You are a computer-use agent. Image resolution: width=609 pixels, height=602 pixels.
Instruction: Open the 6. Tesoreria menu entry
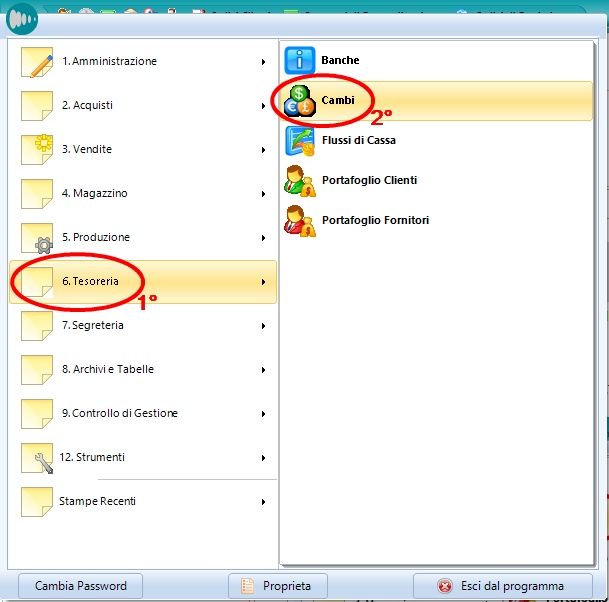(90, 282)
